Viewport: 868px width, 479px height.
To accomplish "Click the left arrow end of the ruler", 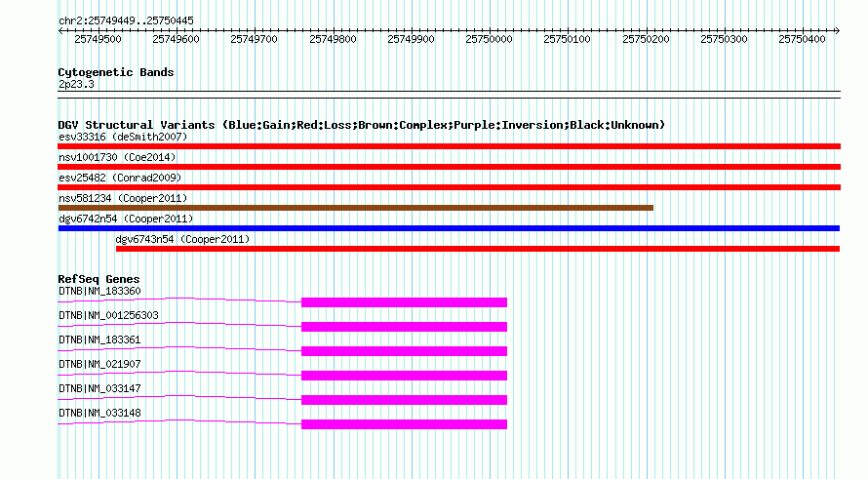I will point(60,30).
